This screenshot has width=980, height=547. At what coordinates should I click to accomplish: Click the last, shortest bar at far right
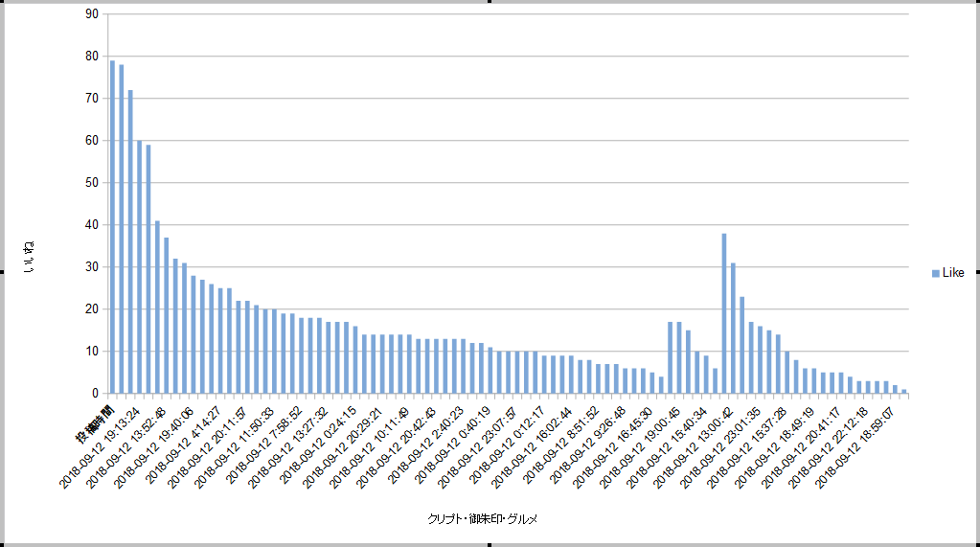pyautogui.click(x=903, y=391)
